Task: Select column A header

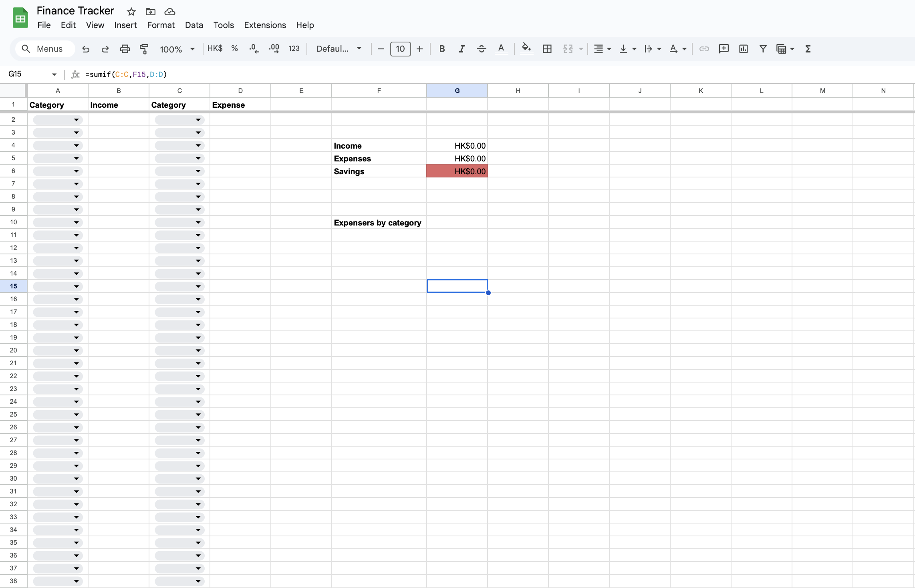Action: tap(58, 91)
